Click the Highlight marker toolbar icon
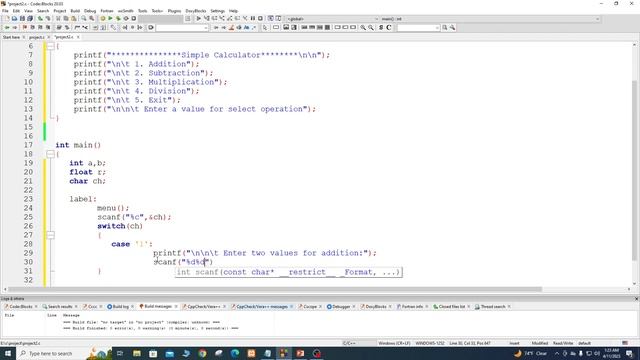 tap(231, 28)
